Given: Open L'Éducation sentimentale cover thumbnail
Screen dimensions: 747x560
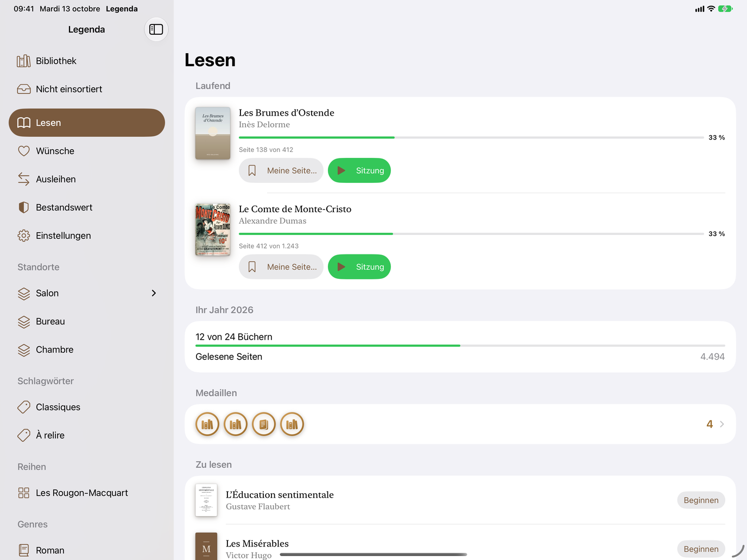Looking at the screenshot, I should coord(206,500).
